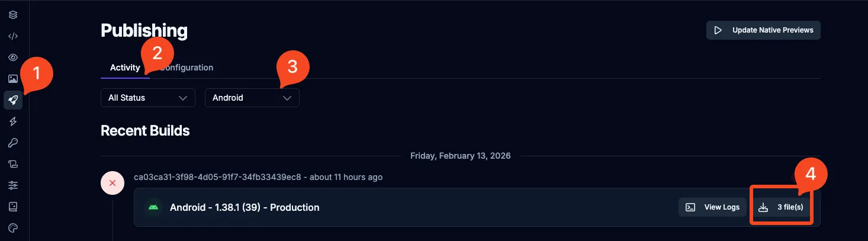
Task: Switch to the Activity tab
Action: [x=124, y=68]
